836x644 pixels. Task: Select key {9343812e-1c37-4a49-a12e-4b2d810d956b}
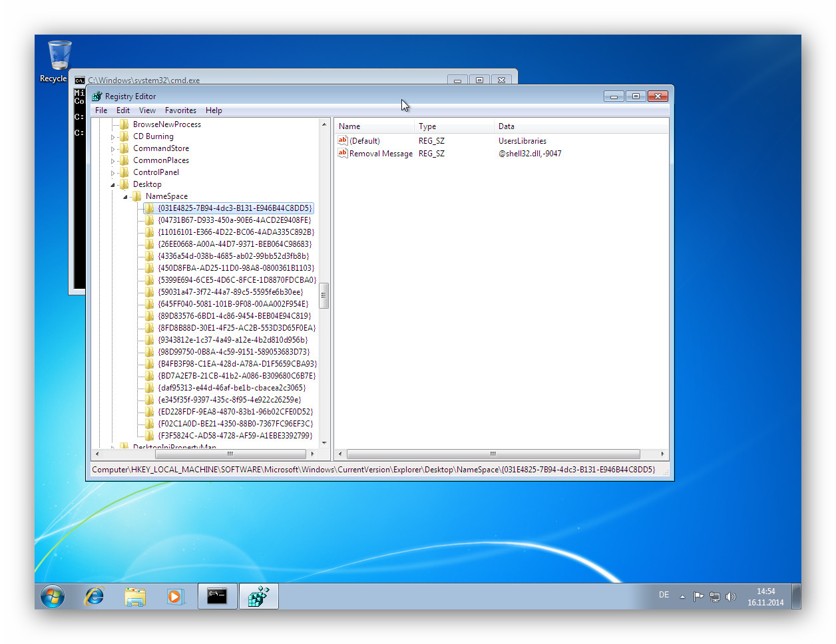coord(233,340)
